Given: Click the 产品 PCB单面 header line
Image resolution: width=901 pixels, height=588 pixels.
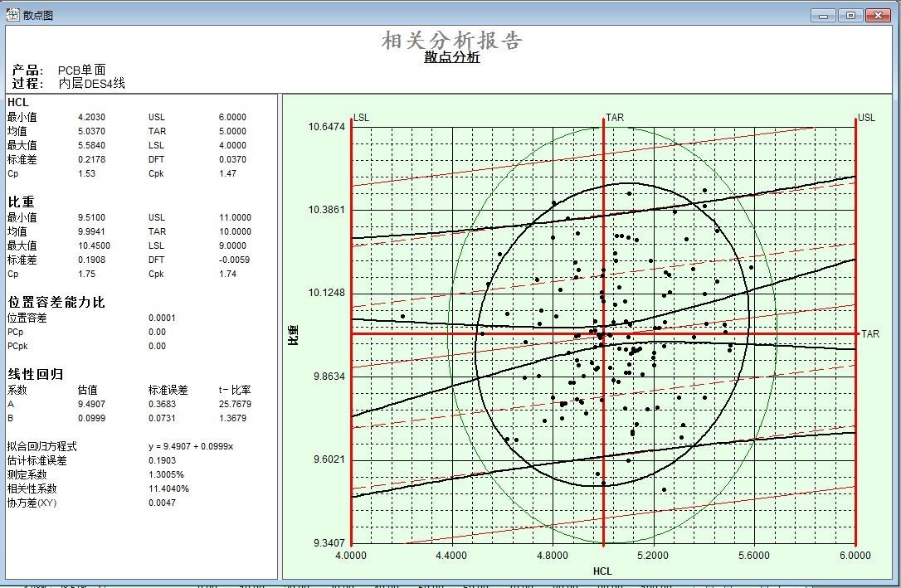Looking at the screenshot, I should pyautogui.click(x=59, y=70).
